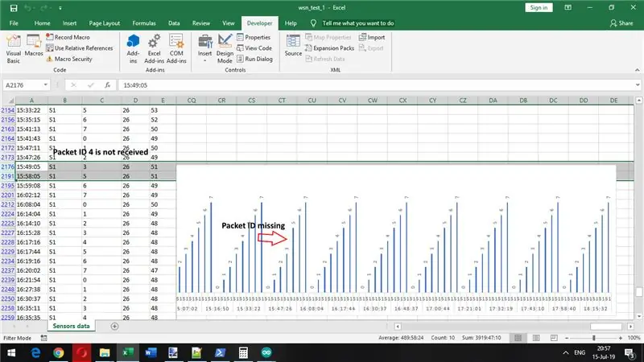Click the Name Box showing A2176
This screenshot has height=362, width=644.
pos(23,85)
